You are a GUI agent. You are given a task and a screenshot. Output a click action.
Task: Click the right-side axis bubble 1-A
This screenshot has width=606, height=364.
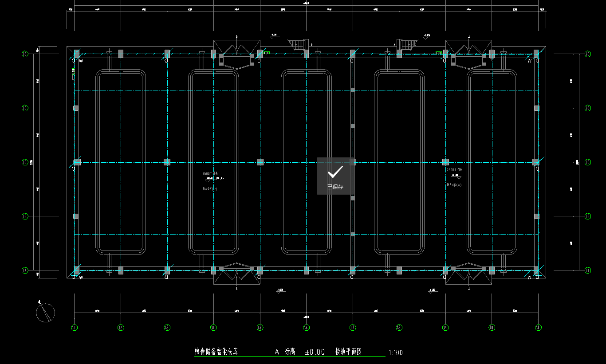[588, 270]
